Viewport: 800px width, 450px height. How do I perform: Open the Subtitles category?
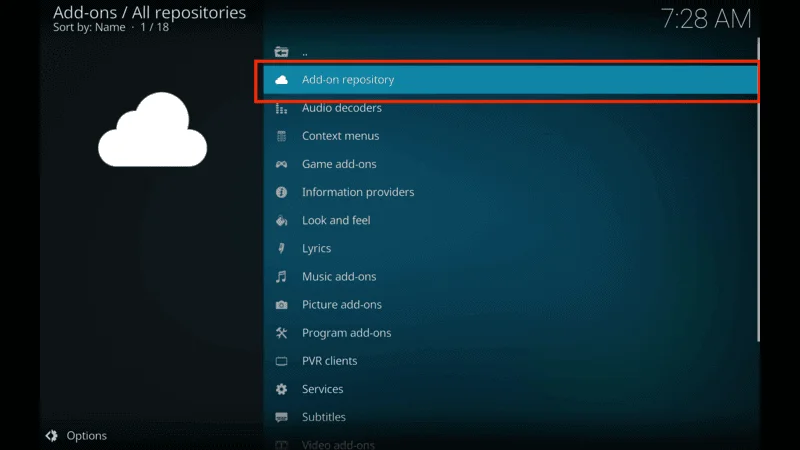pos(323,417)
